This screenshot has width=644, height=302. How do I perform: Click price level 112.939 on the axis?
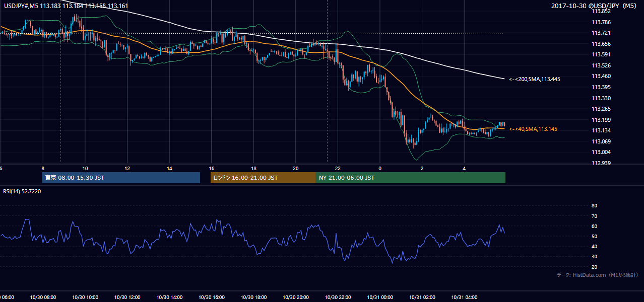[x=601, y=163]
